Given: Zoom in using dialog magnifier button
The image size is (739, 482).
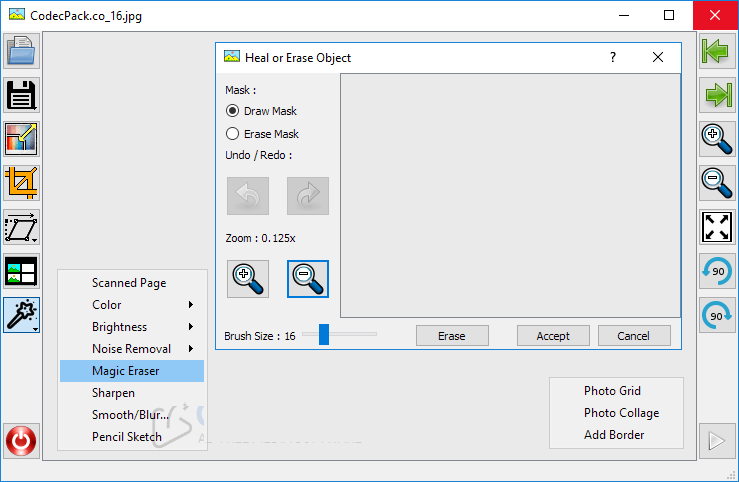Looking at the screenshot, I should coord(248,279).
